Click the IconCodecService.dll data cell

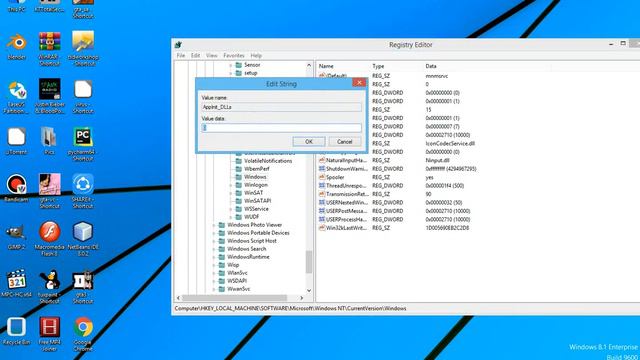point(450,143)
